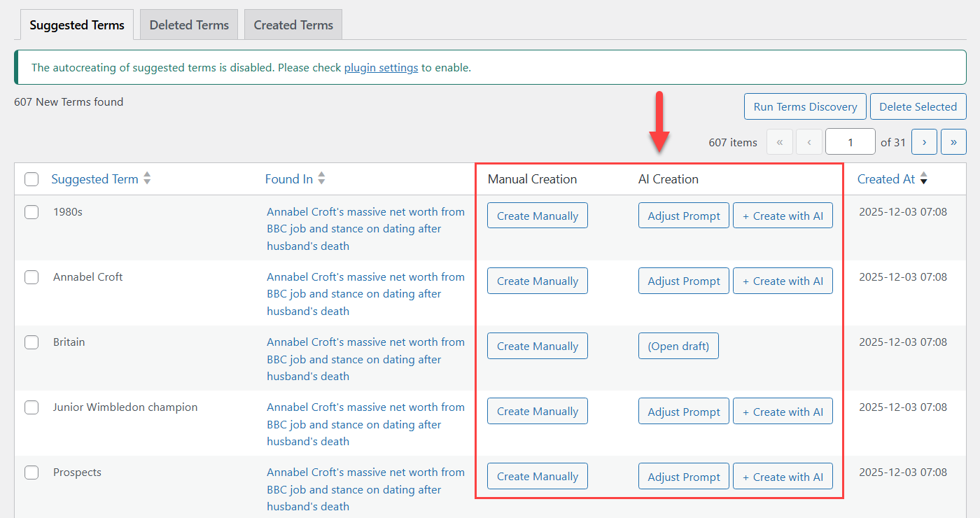Open the Created Terms tab
The width and height of the screenshot is (980, 518).
point(293,24)
